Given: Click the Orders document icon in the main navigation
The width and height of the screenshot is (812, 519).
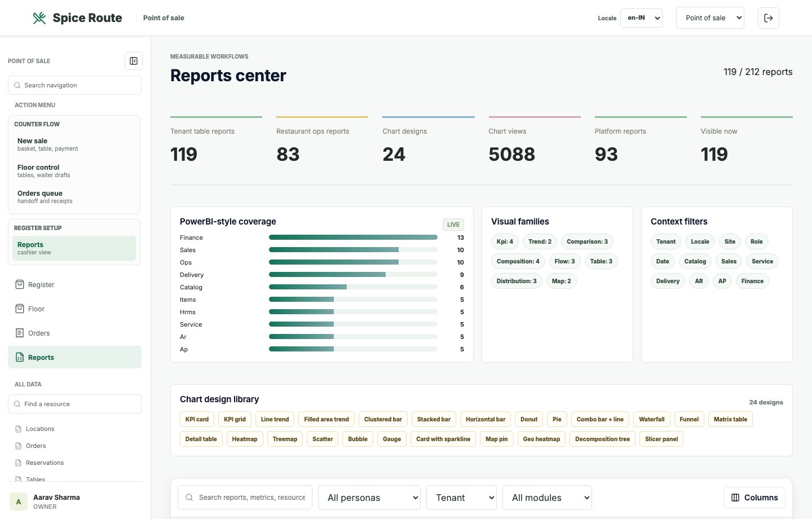Looking at the screenshot, I should tap(20, 333).
